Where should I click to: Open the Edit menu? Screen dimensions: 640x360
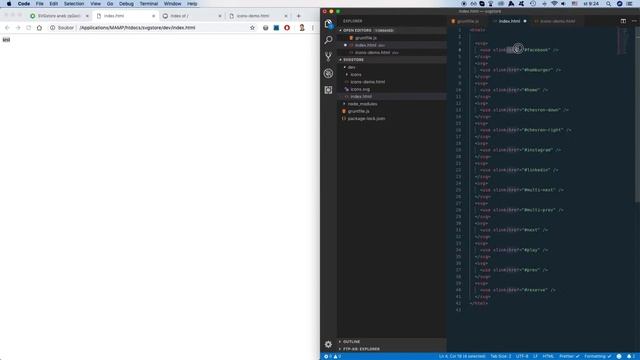[53, 4]
